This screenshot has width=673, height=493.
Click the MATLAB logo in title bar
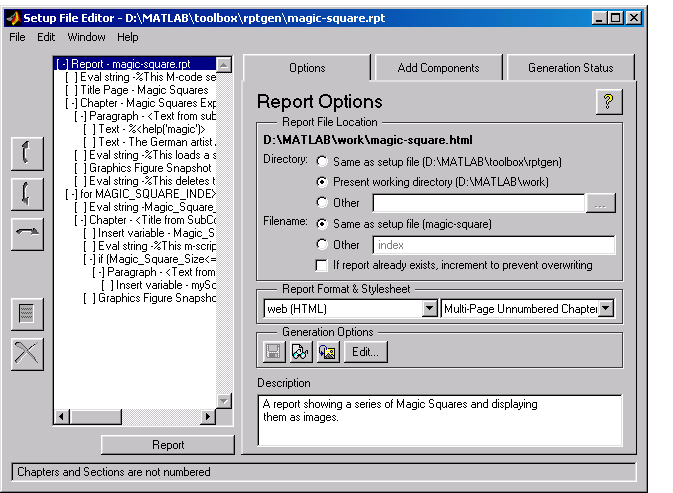[x=13, y=18]
